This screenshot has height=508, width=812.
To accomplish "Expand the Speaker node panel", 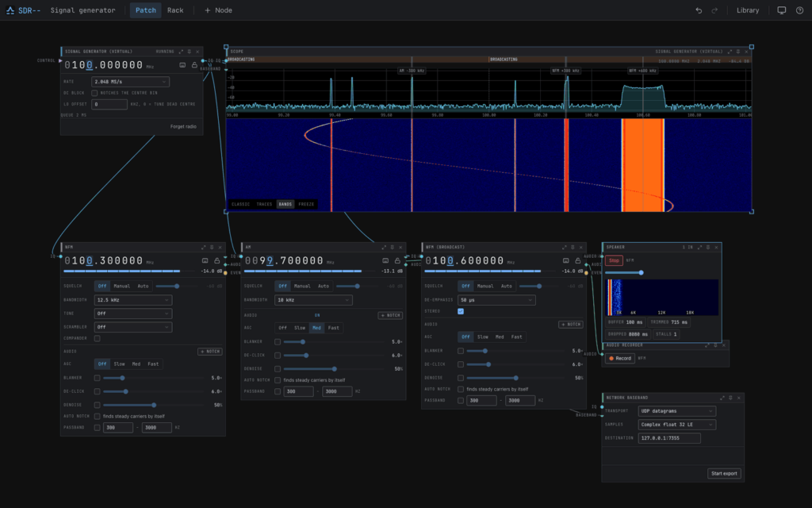I will coord(699,248).
